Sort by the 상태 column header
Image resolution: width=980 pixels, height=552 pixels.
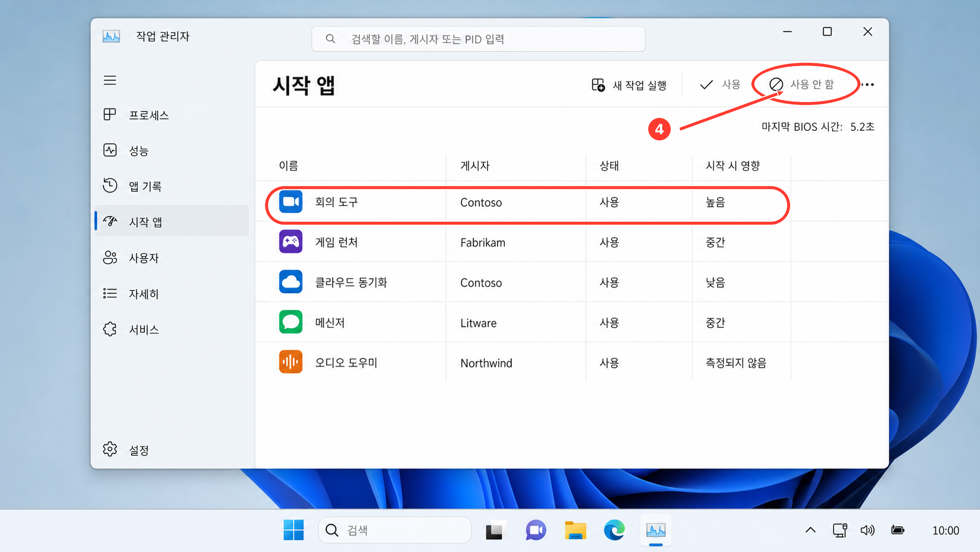[609, 166]
